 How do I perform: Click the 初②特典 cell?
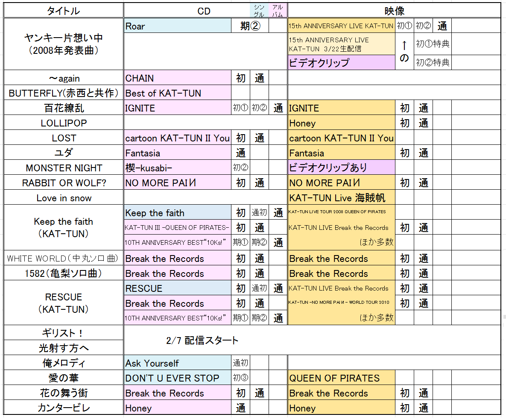pos(433,62)
